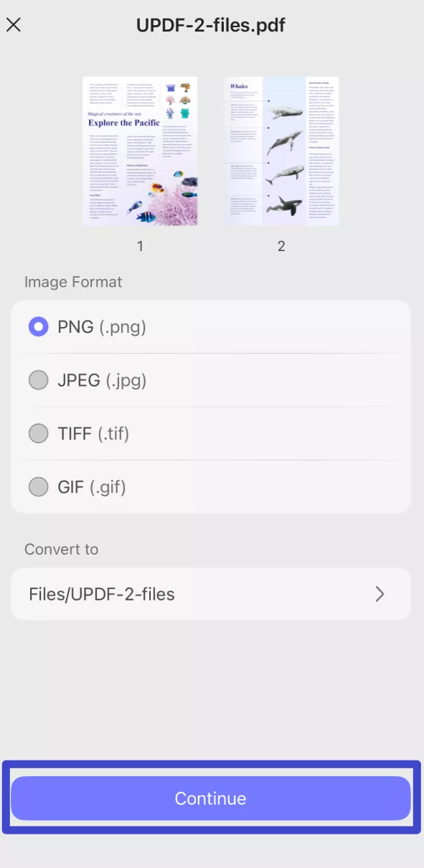The width and height of the screenshot is (424, 868).
Task: Select the JPEG (.jpg) image format
Action: (38, 380)
